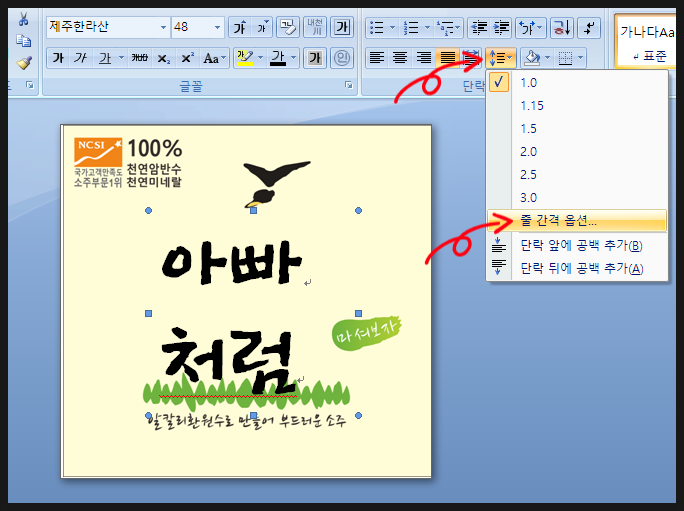Click the Clear Formatting eraser icon
Image resolution: width=684 pixels, height=511 pixels.
[288, 28]
